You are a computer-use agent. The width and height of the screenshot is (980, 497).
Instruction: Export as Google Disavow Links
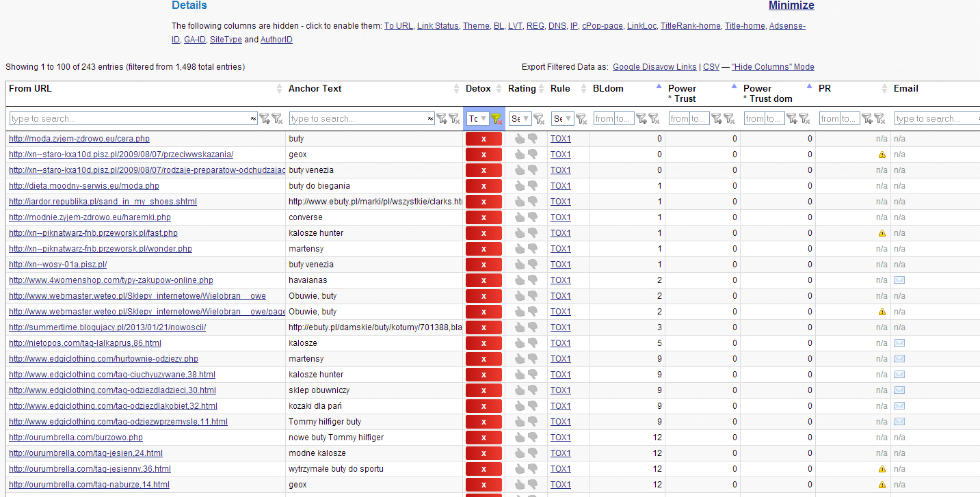654,67
